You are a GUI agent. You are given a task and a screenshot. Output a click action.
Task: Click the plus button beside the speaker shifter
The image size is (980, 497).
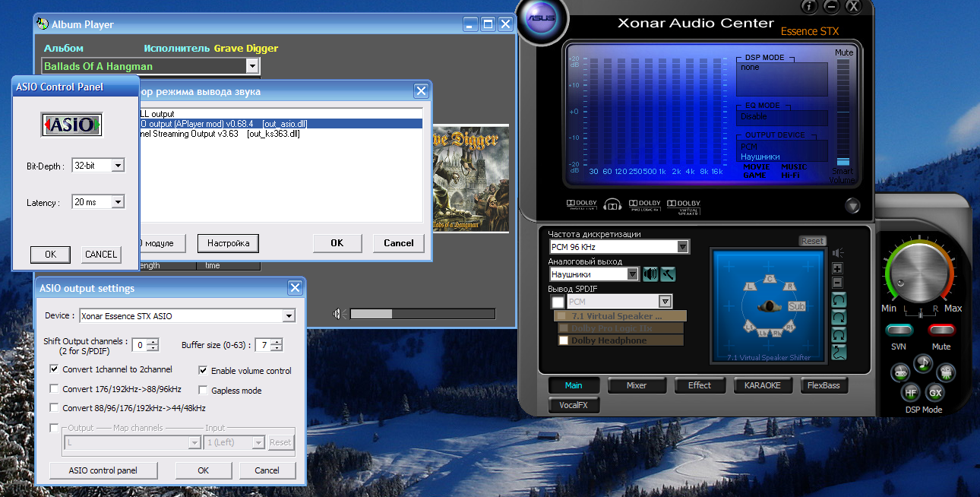point(837,268)
